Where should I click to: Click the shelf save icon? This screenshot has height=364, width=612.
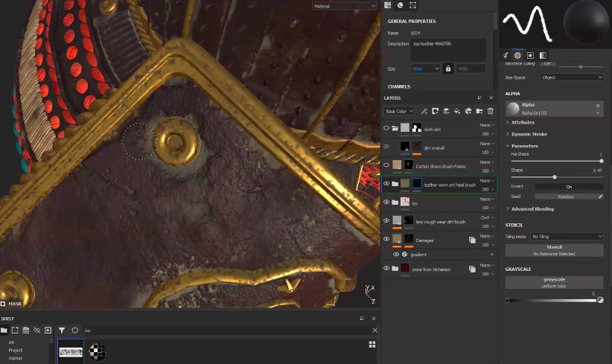[26, 330]
